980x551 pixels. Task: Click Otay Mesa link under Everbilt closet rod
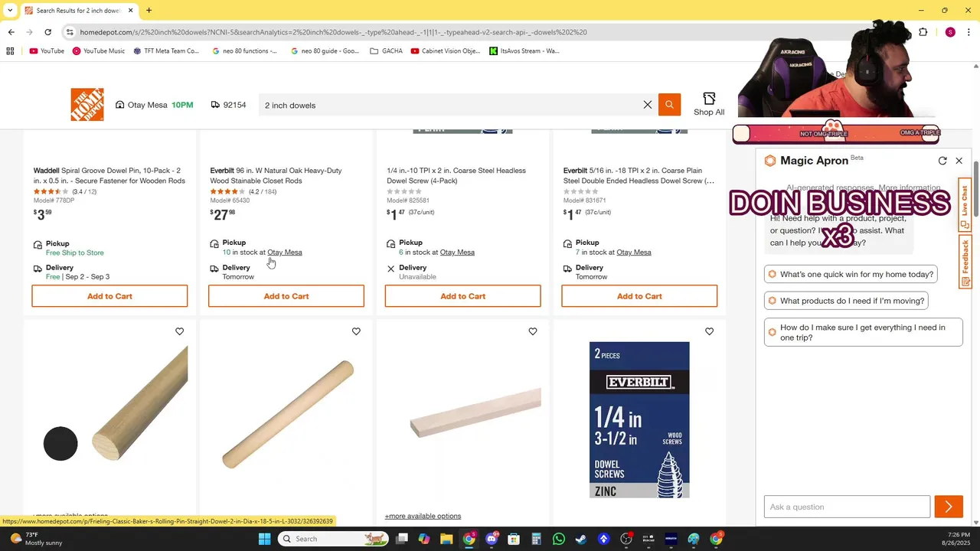(285, 253)
